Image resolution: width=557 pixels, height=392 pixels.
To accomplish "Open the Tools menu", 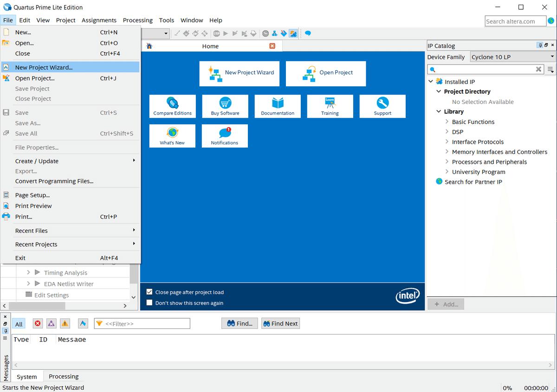I will pyautogui.click(x=166, y=20).
